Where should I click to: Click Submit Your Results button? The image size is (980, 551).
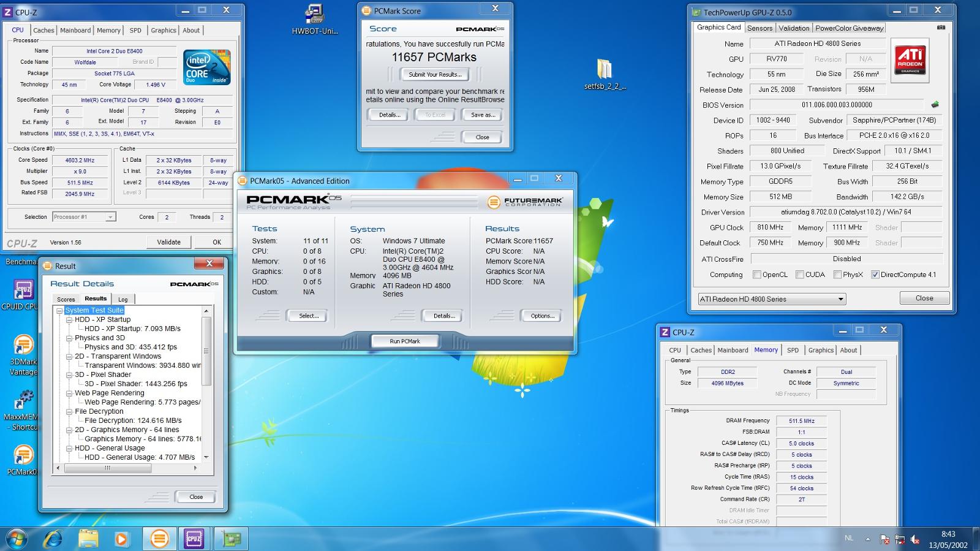pos(435,75)
